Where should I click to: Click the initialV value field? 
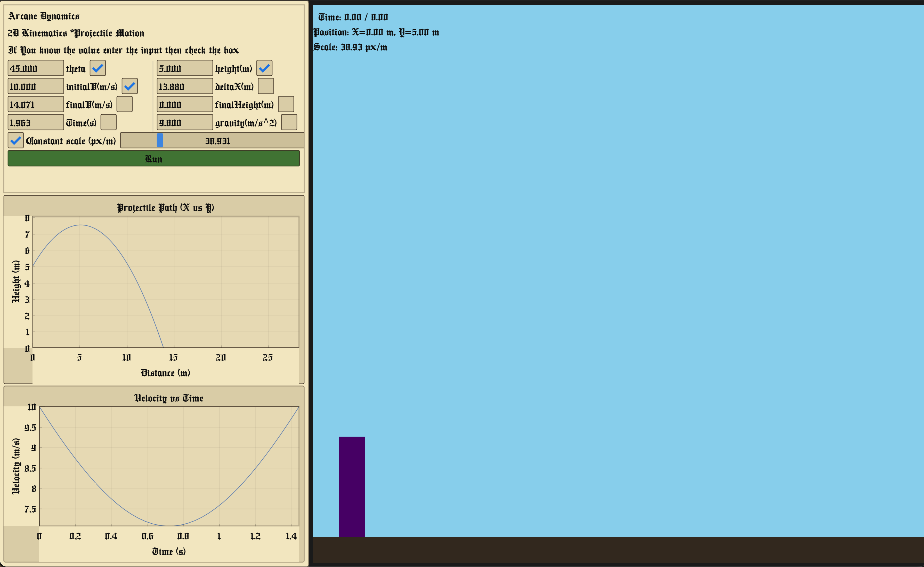(x=36, y=86)
